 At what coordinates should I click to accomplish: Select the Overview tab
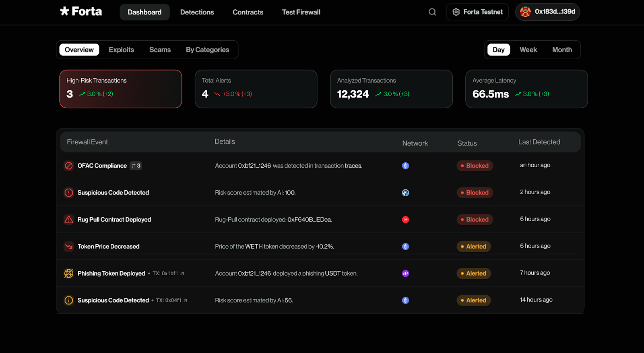79,50
